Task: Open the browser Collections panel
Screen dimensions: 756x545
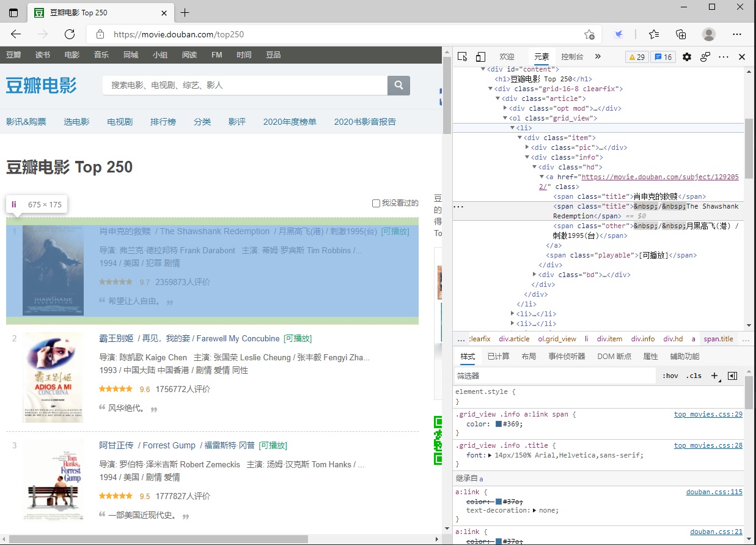Action: point(681,34)
